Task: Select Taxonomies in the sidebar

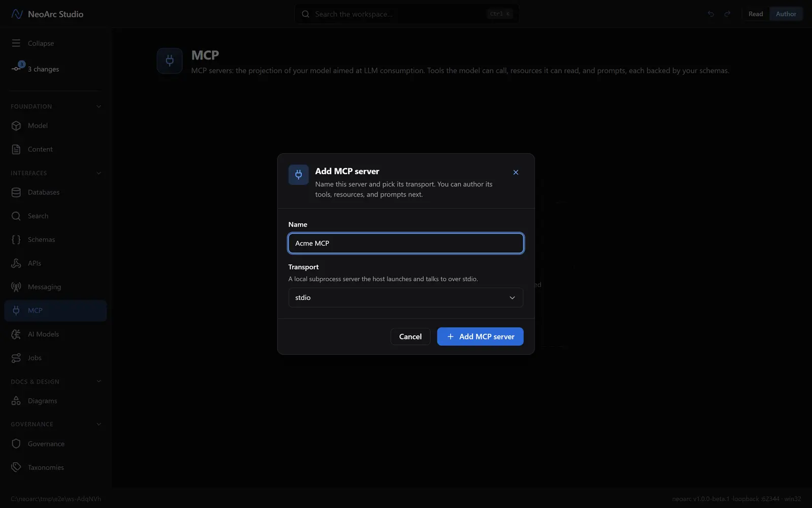Action: tap(55, 467)
